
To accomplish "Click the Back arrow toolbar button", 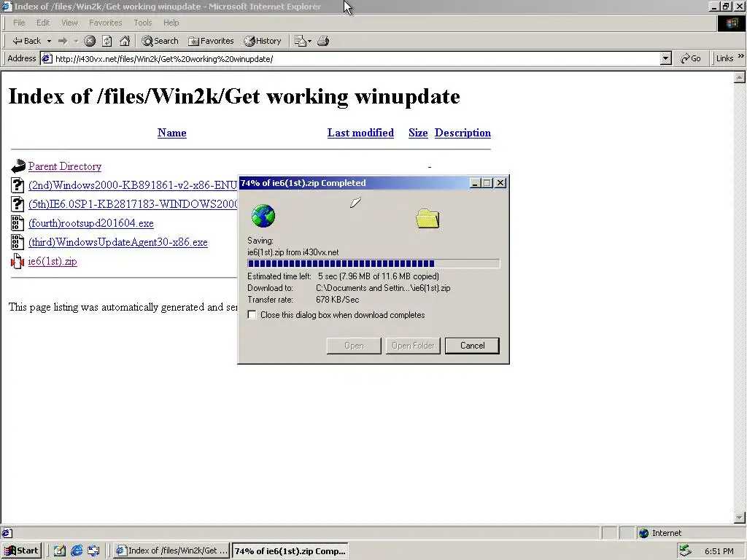I will (x=27, y=41).
